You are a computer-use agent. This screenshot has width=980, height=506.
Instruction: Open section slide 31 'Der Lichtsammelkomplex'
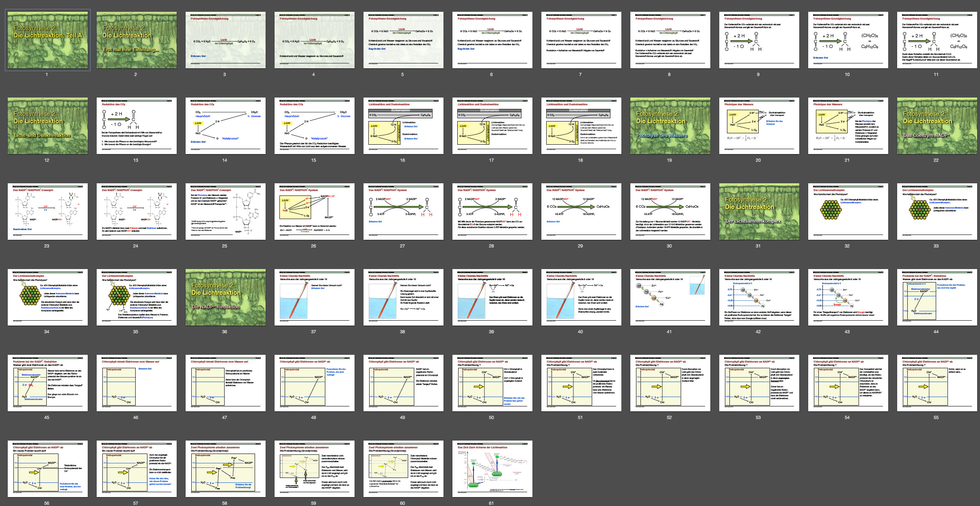tap(759, 211)
